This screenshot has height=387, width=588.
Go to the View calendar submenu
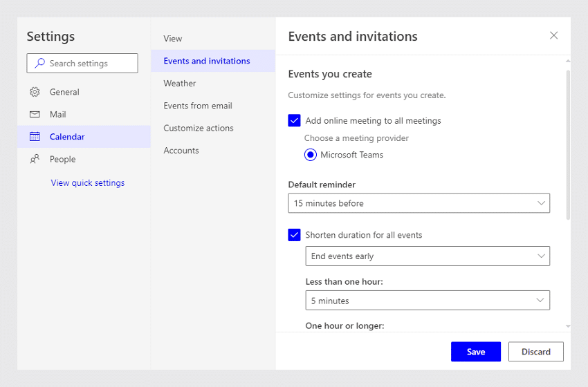coord(213,39)
